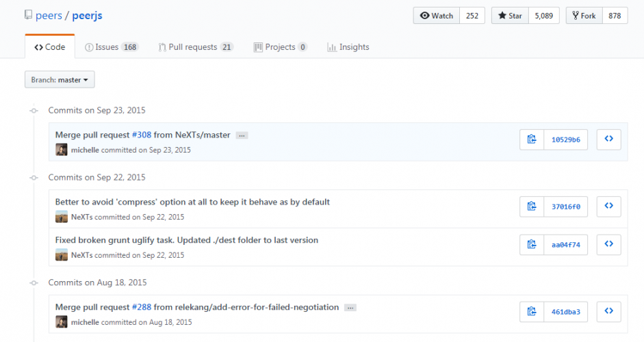Expand commit message for pull request #308
Viewport: 644px width, 342px height.
pos(242,135)
